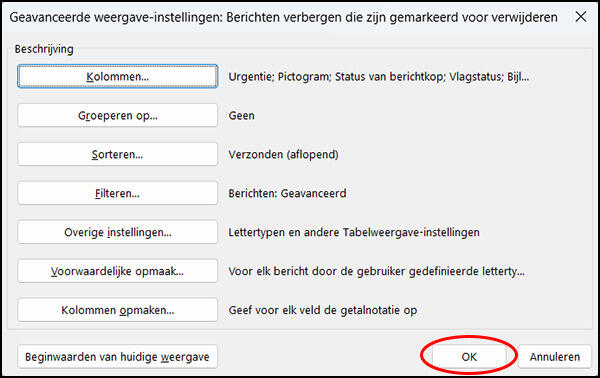The image size is (600, 378).
Task: Reset with Beginwaarden van huidige weergave
Action: (x=117, y=357)
